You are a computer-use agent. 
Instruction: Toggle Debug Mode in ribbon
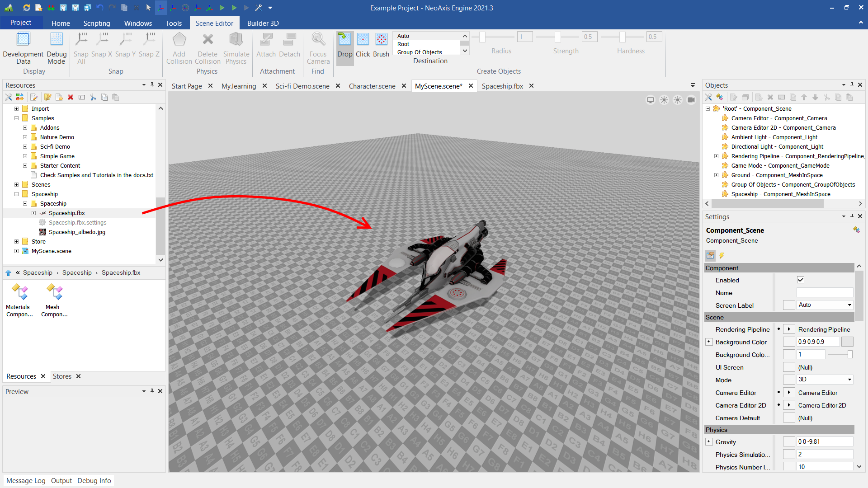[x=57, y=40]
